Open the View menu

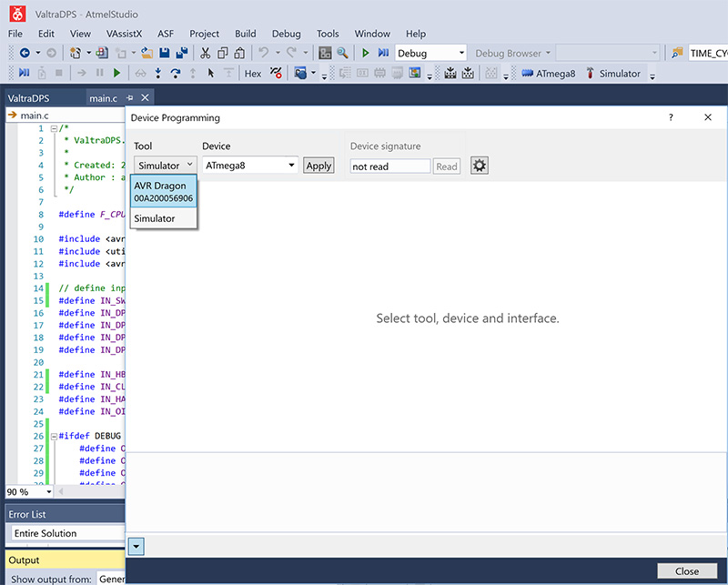click(80, 34)
